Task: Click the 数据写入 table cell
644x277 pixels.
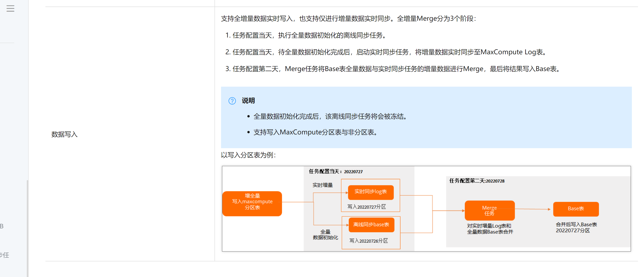Action: point(130,134)
